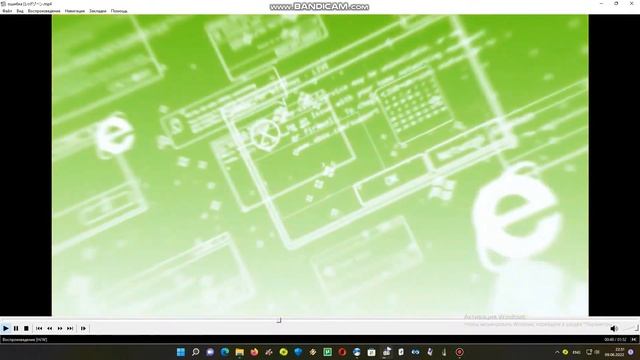Rewind with the decrease speed button
The image size is (640, 360).
[x=49, y=328]
